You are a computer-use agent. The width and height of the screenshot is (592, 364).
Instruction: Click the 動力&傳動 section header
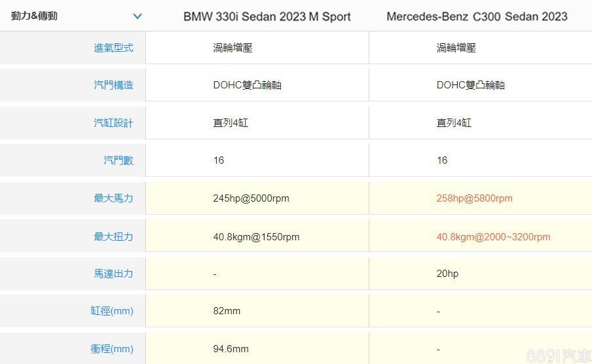pos(34,16)
